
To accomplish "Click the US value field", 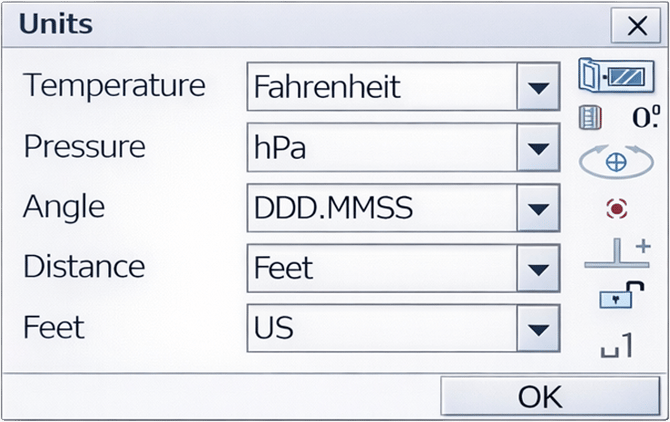I will pos(381,328).
